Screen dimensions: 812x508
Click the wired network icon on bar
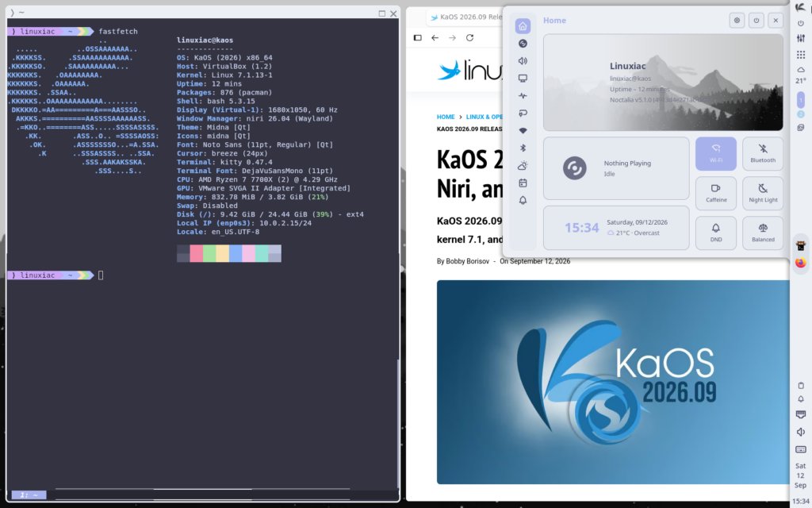coord(801,414)
